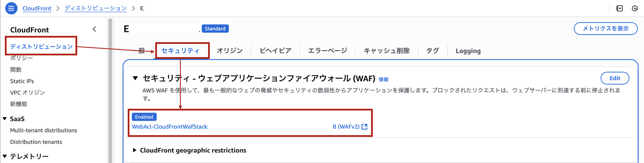Click the hexagon settings icon in header
This screenshot has width=644, height=163.
(635, 8)
